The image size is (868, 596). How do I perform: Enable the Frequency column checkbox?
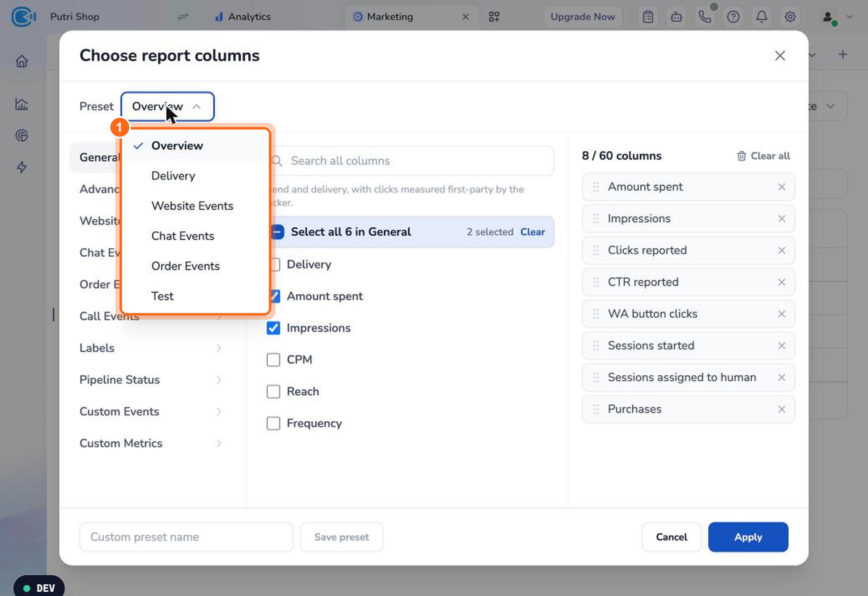coord(273,423)
